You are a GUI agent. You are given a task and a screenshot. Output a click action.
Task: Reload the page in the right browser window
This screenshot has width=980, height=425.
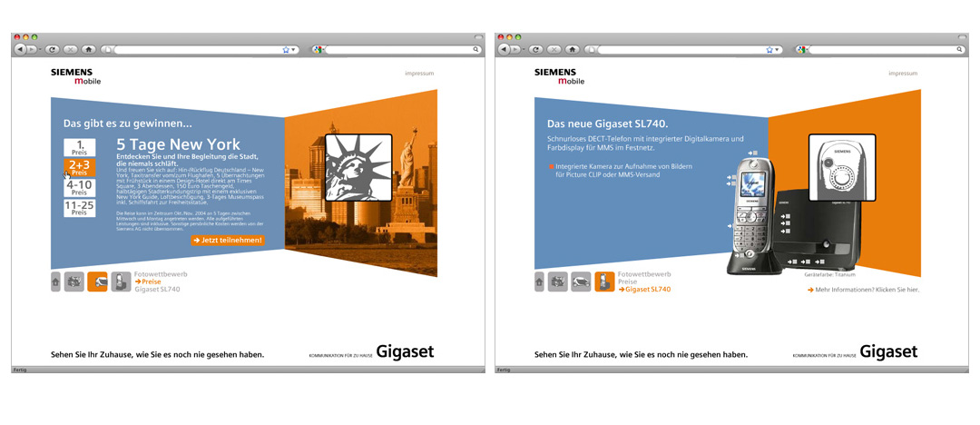tap(536, 49)
